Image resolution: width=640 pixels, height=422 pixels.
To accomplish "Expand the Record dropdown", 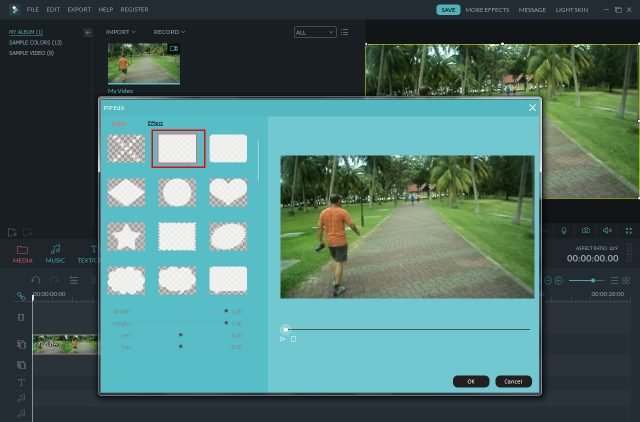I will point(169,32).
